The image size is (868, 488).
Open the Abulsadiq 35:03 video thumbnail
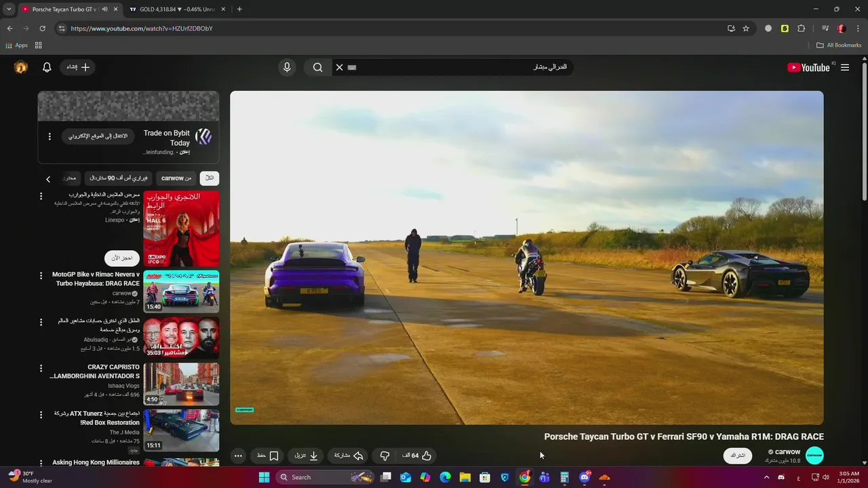pos(181,338)
